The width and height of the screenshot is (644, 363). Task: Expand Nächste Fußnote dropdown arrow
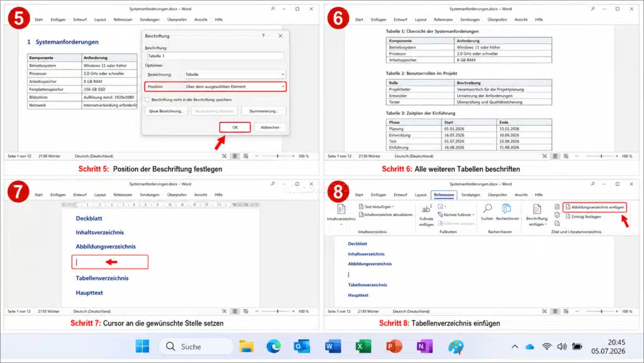tap(473, 215)
